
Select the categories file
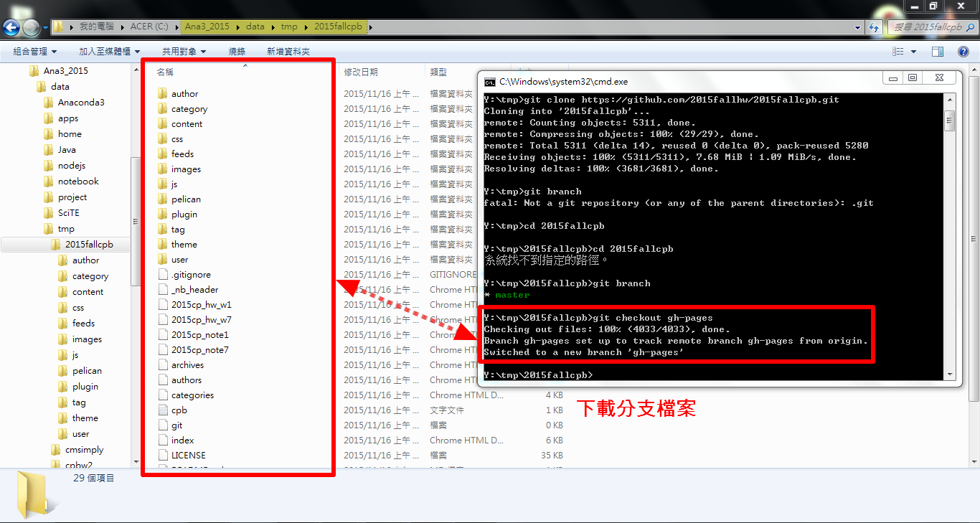tap(192, 395)
